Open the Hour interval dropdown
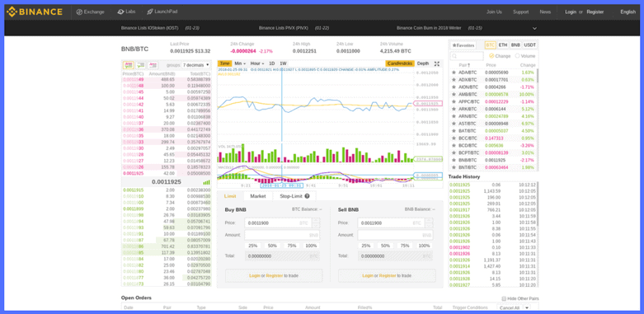 pos(257,63)
